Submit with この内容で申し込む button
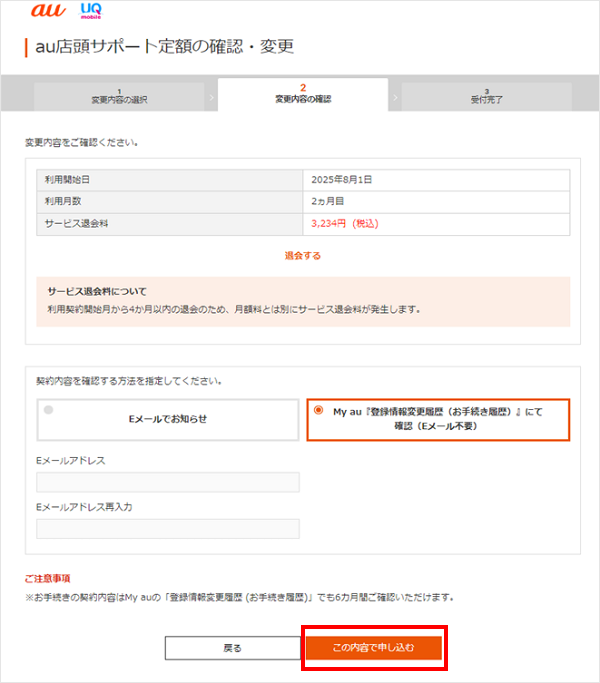The height and width of the screenshot is (683, 600). (372, 647)
